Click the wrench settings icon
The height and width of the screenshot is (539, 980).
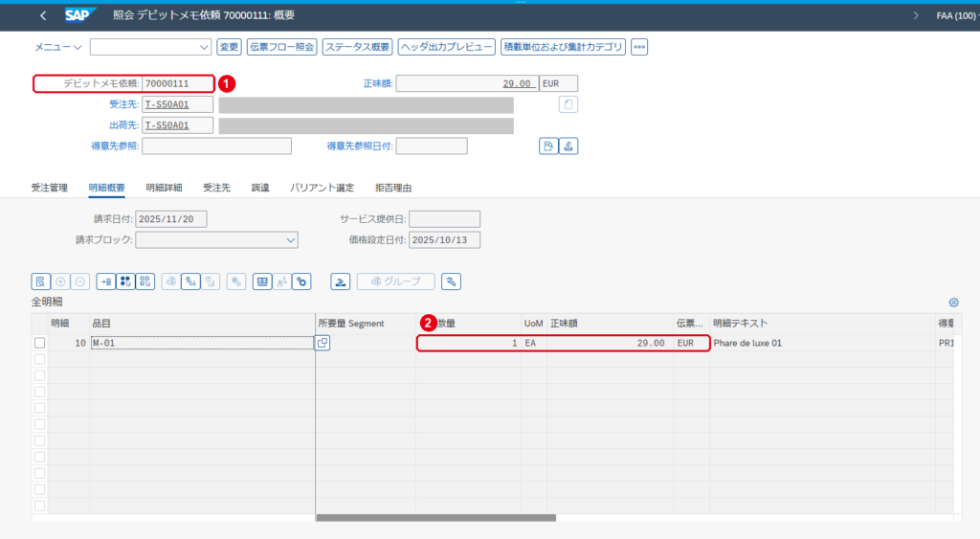click(451, 281)
